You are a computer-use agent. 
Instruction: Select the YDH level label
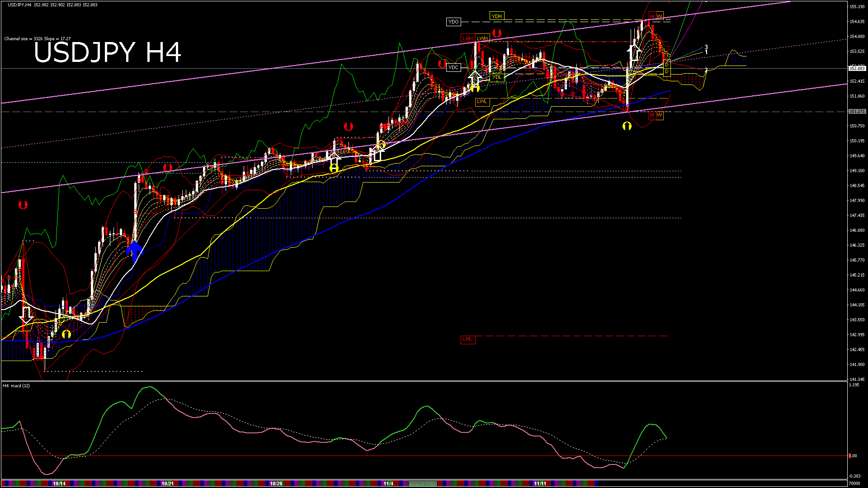(x=496, y=16)
